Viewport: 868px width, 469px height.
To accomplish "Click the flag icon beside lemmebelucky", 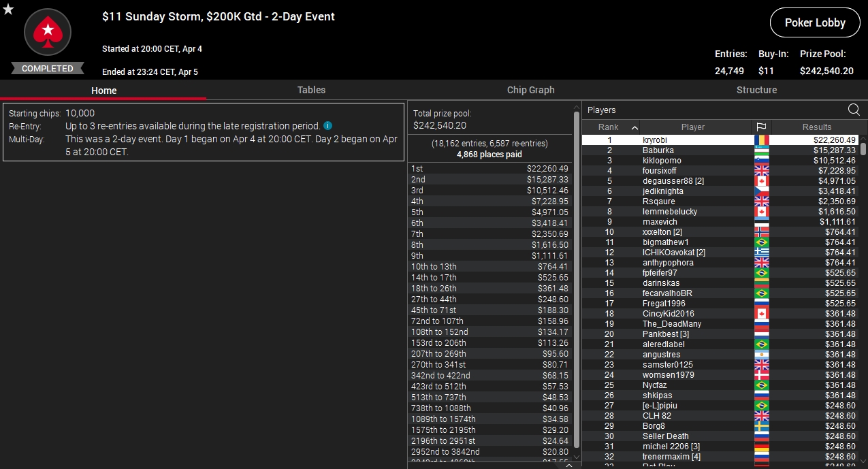I will pos(761,212).
